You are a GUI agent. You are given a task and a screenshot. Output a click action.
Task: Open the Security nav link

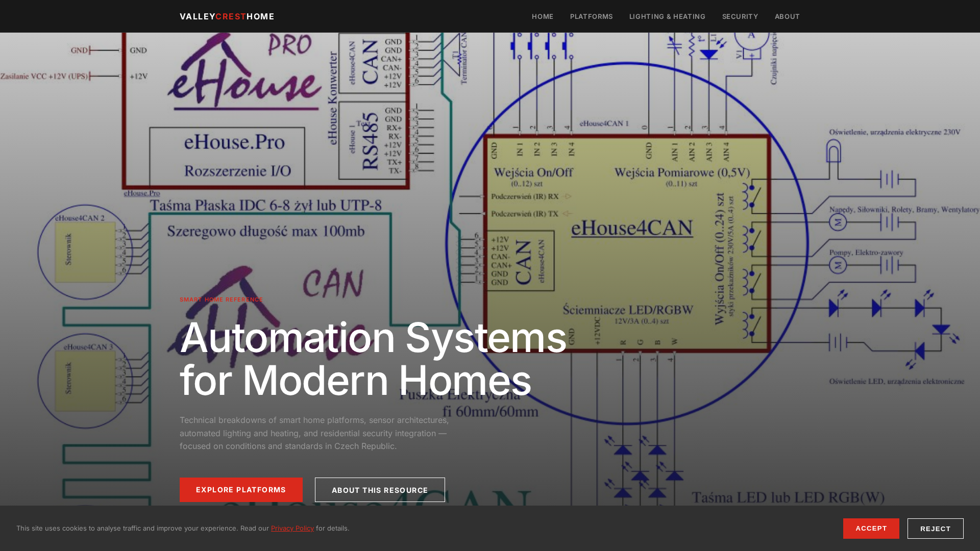coord(740,16)
